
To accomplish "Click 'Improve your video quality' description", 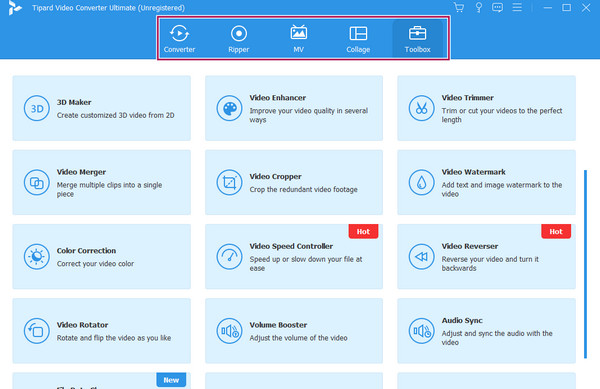I will point(309,115).
